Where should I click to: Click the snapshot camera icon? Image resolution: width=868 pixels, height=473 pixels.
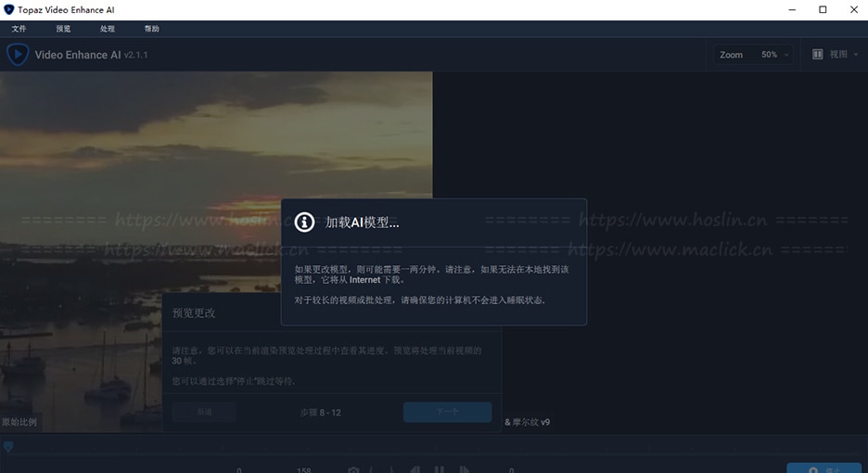click(353, 470)
